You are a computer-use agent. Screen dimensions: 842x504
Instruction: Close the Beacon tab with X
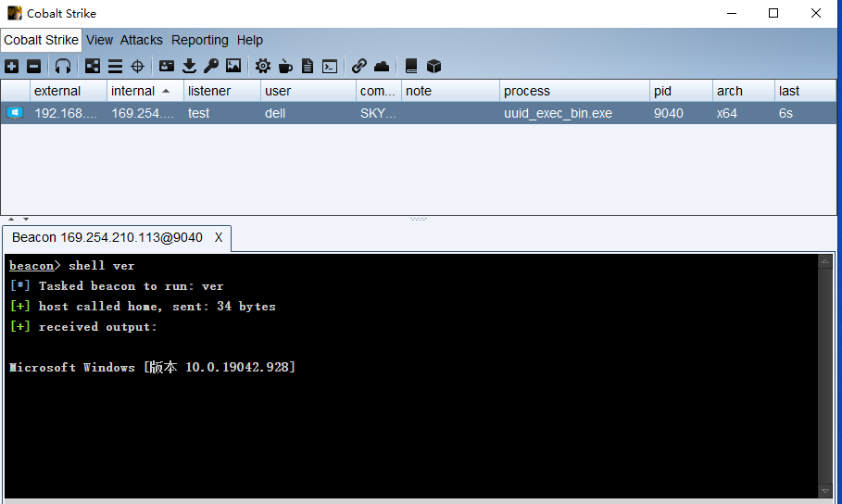pyautogui.click(x=219, y=237)
